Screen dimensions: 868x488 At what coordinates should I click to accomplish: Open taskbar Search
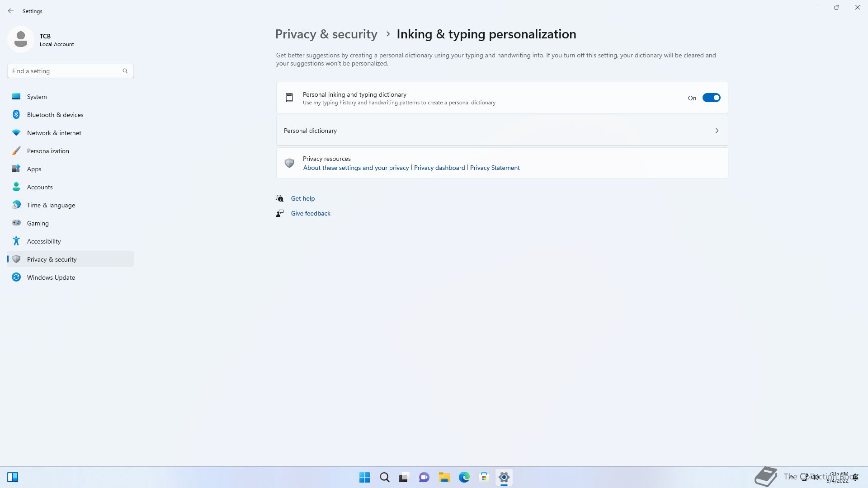coord(384,477)
